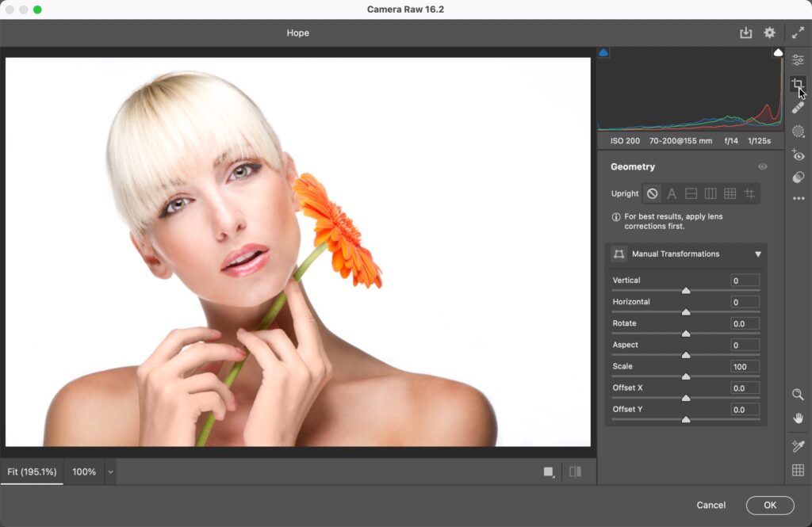Click the Offset X value field

click(745, 388)
